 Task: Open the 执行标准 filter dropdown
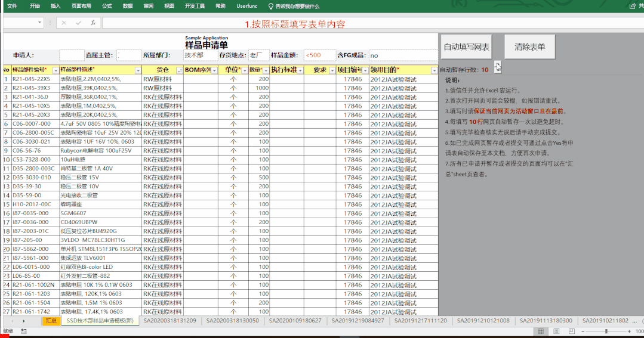click(x=300, y=70)
